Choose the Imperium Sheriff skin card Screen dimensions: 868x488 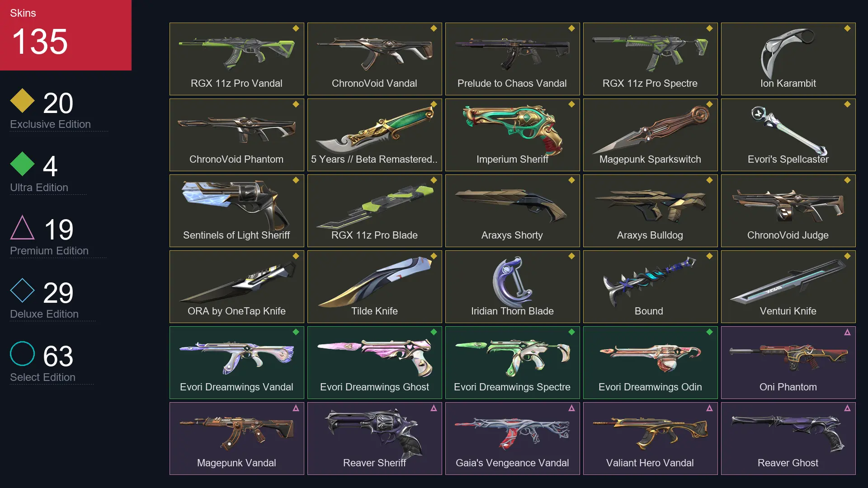click(x=512, y=135)
